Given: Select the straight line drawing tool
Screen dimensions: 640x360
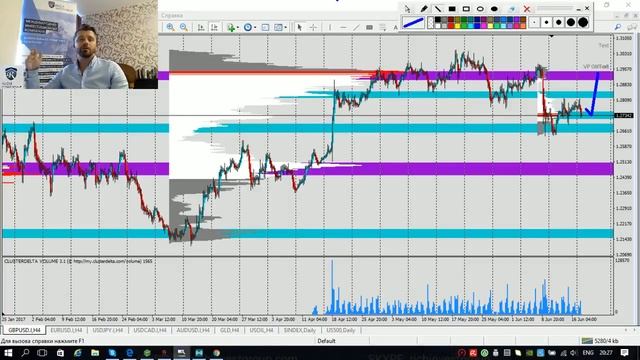Looking at the screenshot, I should coord(438,9).
